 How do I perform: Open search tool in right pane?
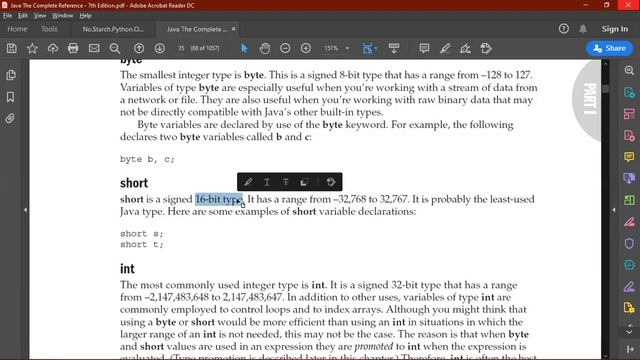pyautogui.click(x=629, y=70)
